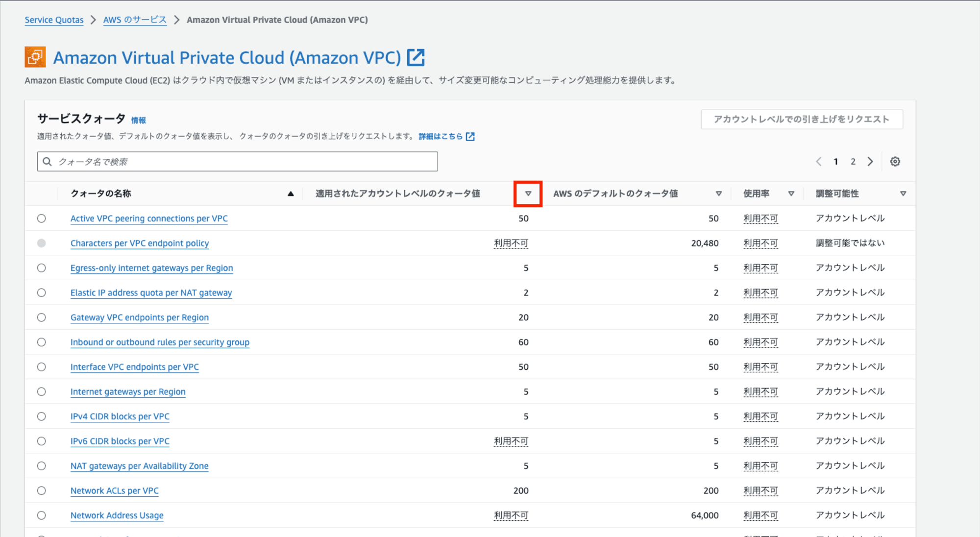Open Elastic IP address quota per NAT gateway link
The width and height of the screenshot is (980, 537).
pyautogui.click(x=151, y=293)
